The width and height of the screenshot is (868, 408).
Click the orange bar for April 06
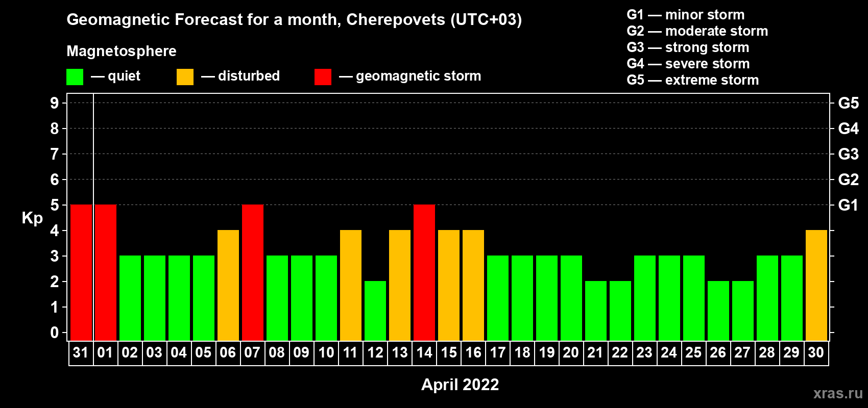tap(228, 285)
